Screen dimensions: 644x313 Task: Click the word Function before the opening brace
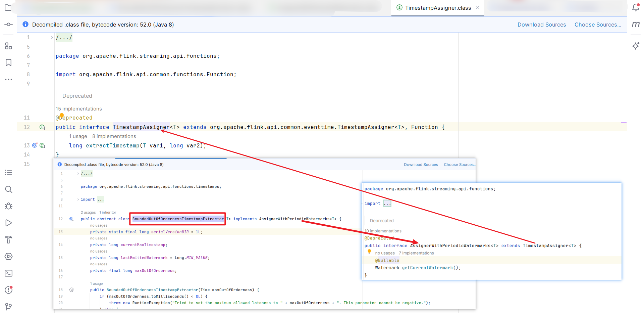(424, 127)
